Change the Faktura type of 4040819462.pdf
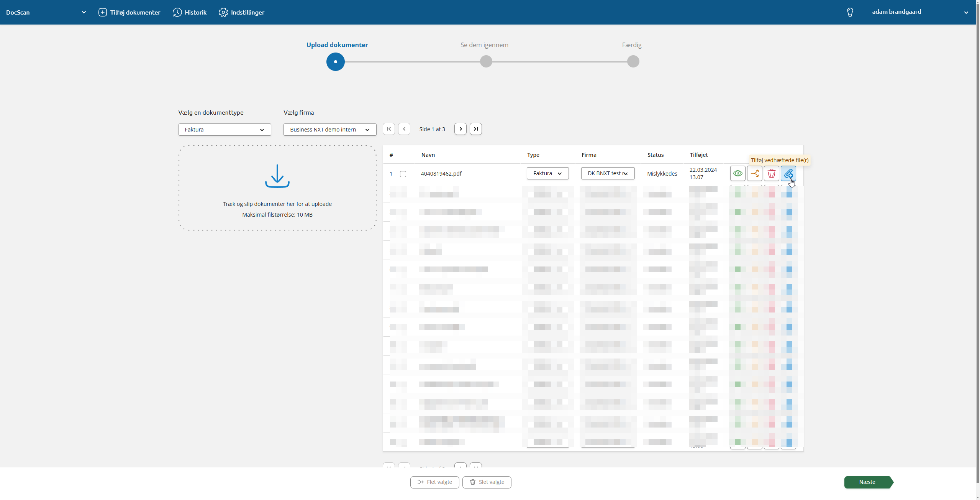The width and height of the screenshot is (980, 500). click(x=547, y=173)
